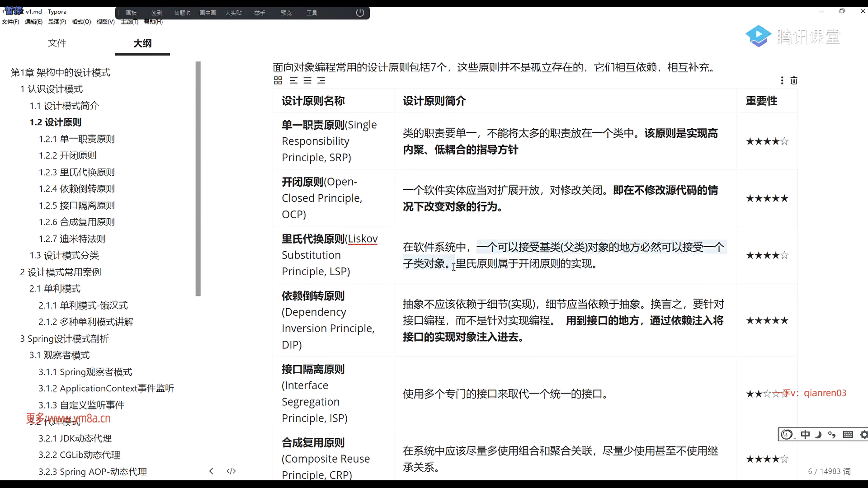Align table column center
This screenshot has height=488, width=868.
[307, 80]
